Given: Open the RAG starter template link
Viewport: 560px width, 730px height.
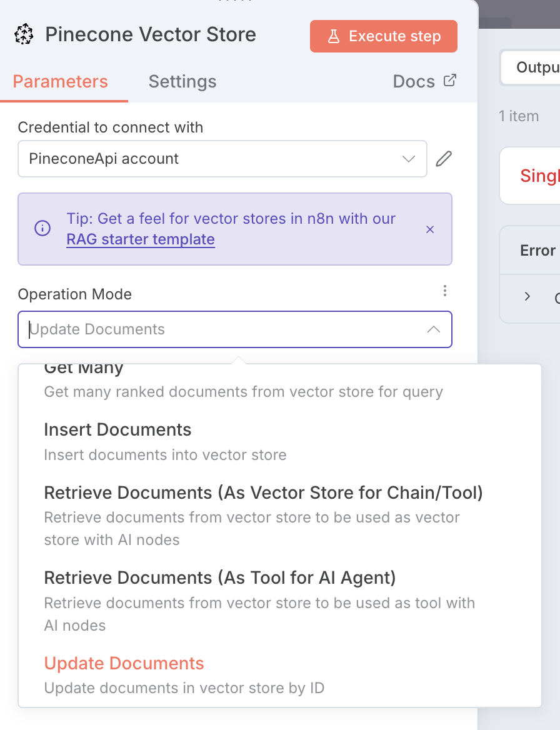Looking at the screenshot, I should 141,239.
